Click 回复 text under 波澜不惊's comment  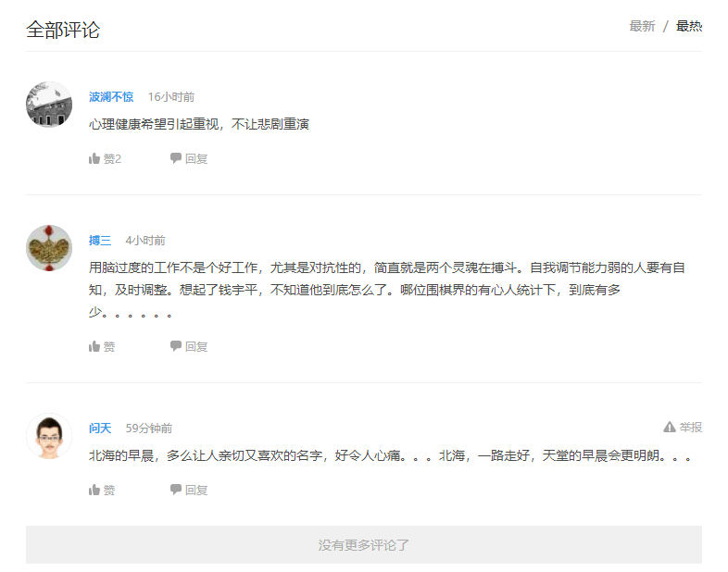tap(196, 158)
